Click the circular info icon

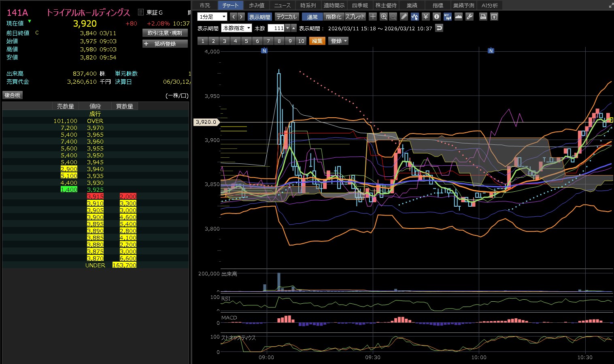436,17
